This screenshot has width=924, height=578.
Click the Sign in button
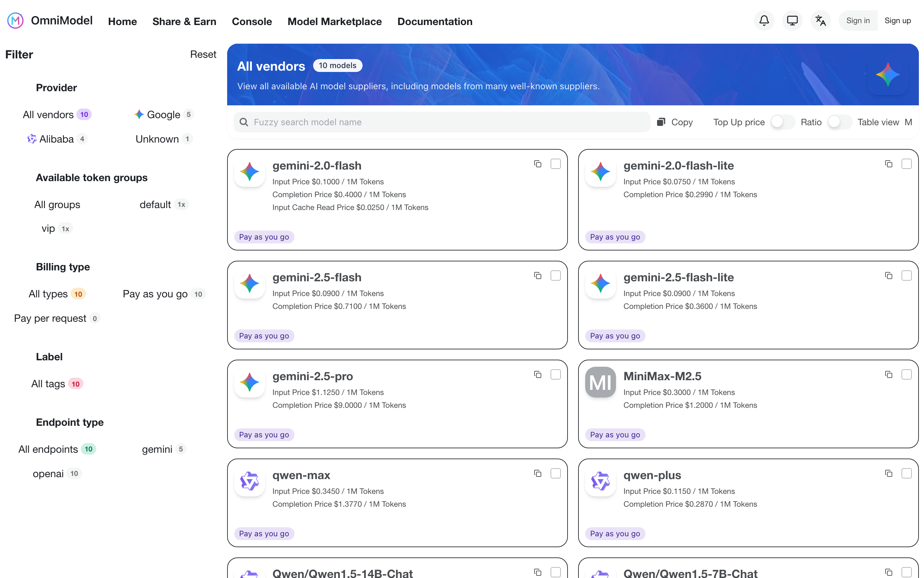coord(858,21)
